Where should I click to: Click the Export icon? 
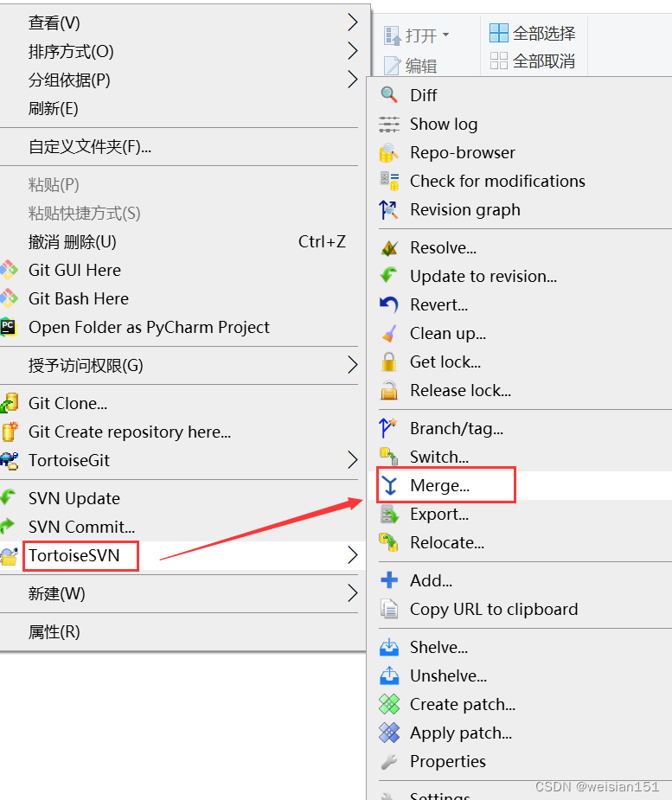(390, 515)
